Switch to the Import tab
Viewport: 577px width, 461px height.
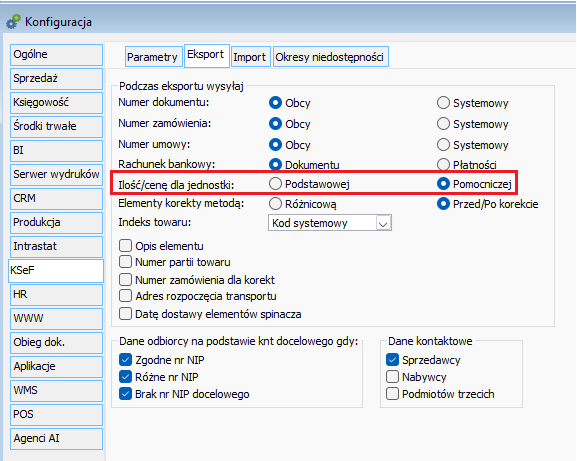tap(249, 57)
